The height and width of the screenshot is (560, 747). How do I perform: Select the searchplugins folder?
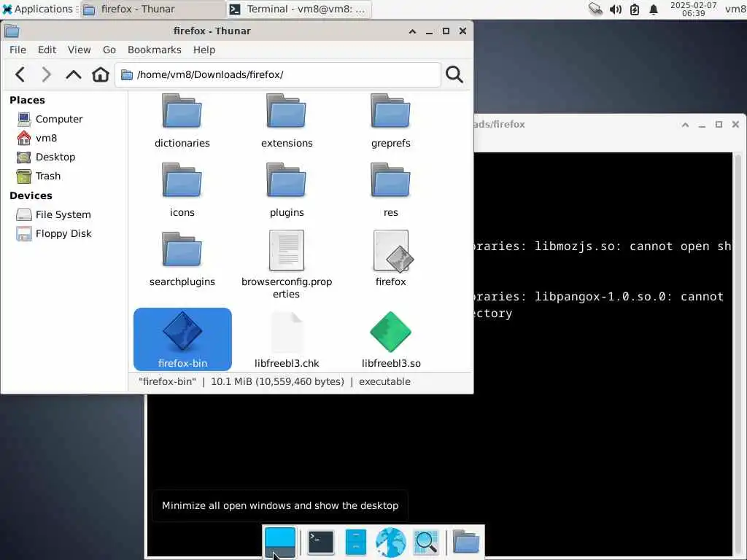point(182,260)
